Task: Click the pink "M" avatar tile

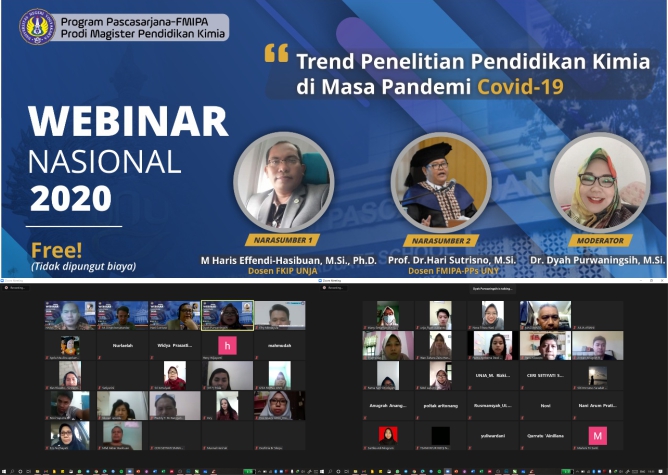Action: point(598,435)
